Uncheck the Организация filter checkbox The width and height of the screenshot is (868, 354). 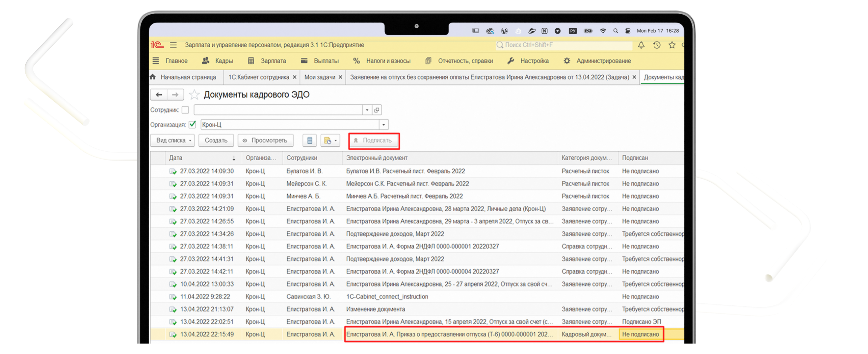[x=193, y=125]
